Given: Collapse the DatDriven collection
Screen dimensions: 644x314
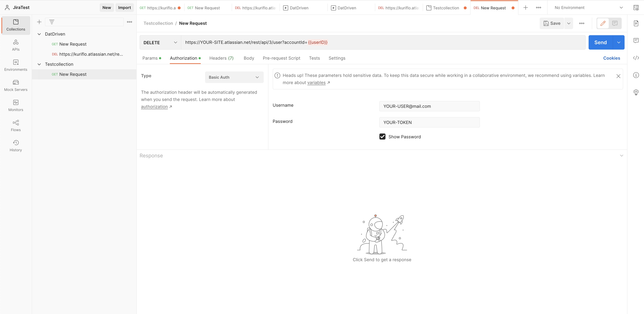Looking at the screenshot, I should [x=39, y=34].
